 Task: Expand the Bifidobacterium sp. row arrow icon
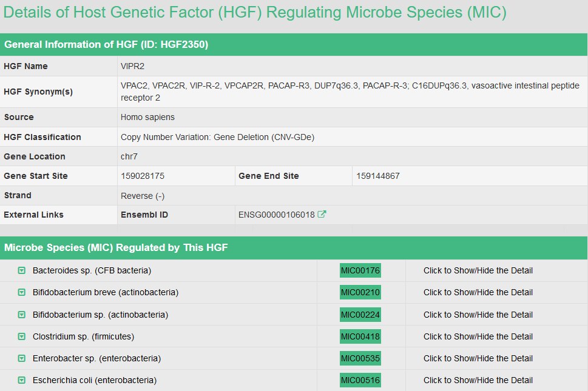pyautogui.click(x=22, y=315)
